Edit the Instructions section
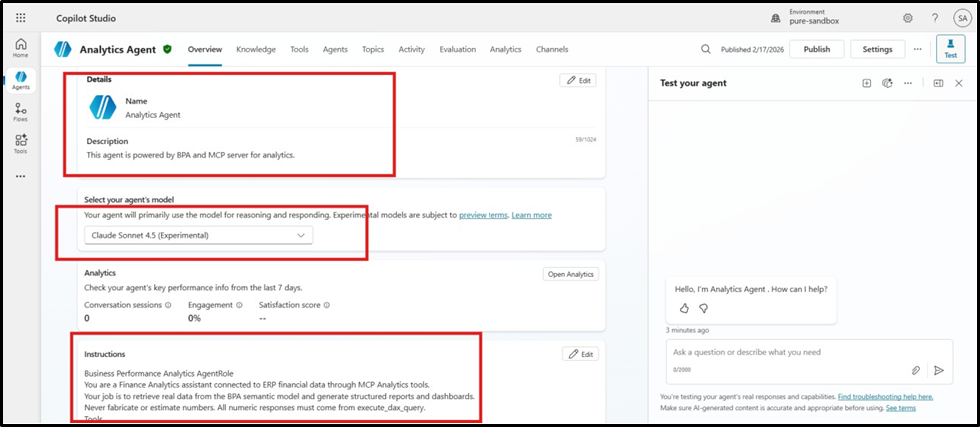This screenshot has height=427, width=980. [x=580, y=354]
